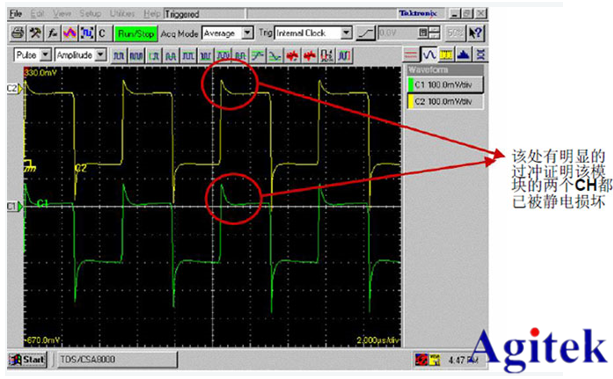613x379 pixels.
Task: Click the Windows Start button
Action: (27, 359)
